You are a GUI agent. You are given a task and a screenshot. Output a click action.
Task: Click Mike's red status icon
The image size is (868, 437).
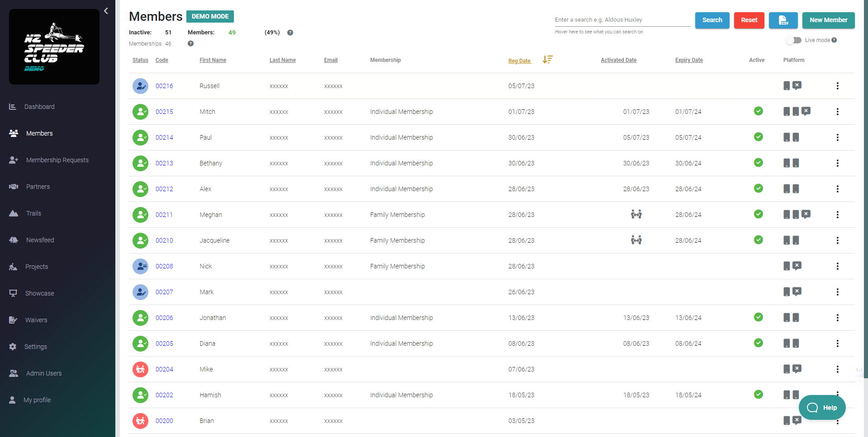coord(140,369)
